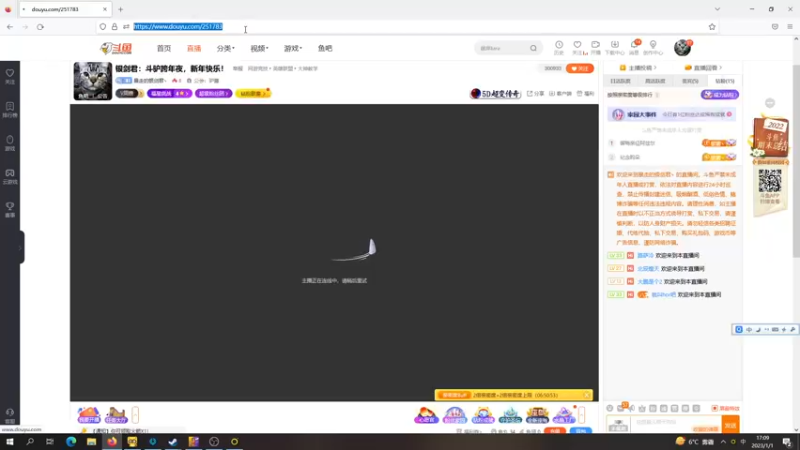Viewport: 800px width, 450px height.
Task: Click the purple fan badge with stars
Action: click(169, 93)
